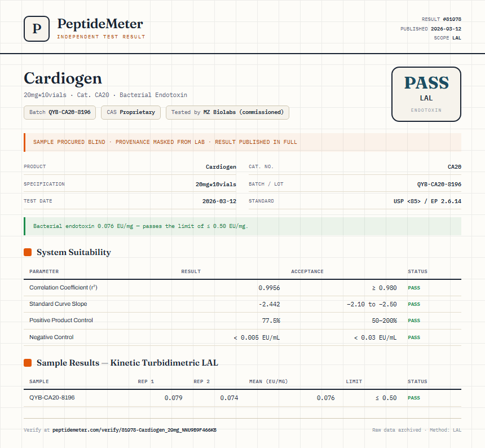
Task: Click the Correlation Coefficient (r²) row label
Action: (x=63, y=287)
